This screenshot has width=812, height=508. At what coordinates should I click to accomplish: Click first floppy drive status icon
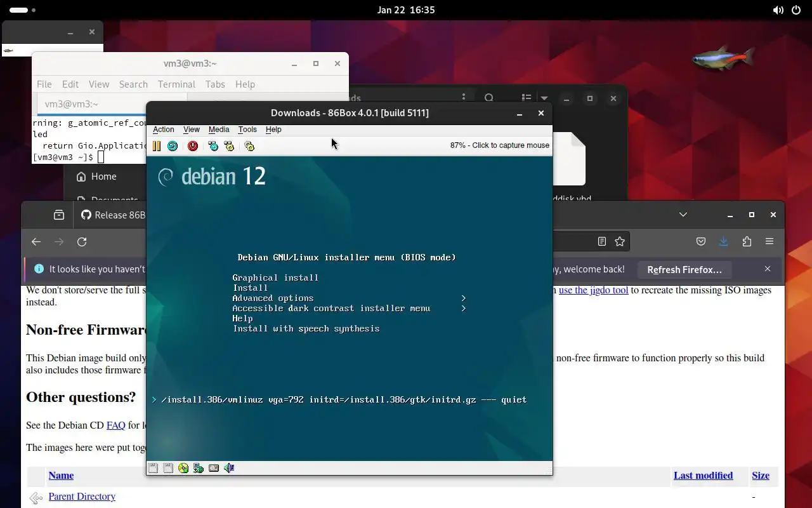(x=153, y=468)
